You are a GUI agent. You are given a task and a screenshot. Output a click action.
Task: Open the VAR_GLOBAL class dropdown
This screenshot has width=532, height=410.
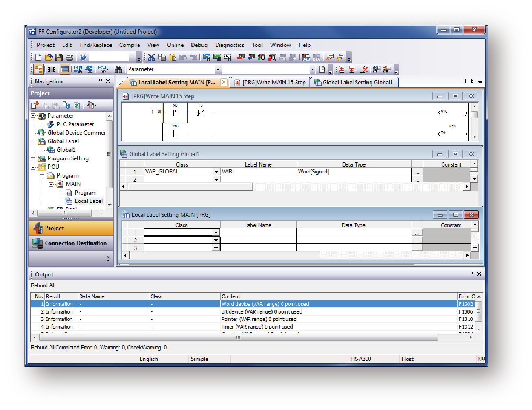(x=217, y=172)
